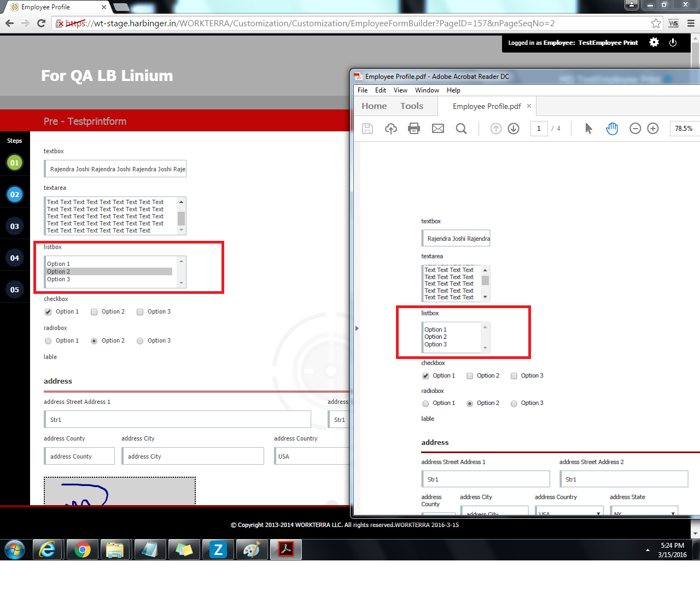Click the textbox field containing Rajendra Joshi
This screenshot has width=700, height=602.
click(x=115, y=169)
